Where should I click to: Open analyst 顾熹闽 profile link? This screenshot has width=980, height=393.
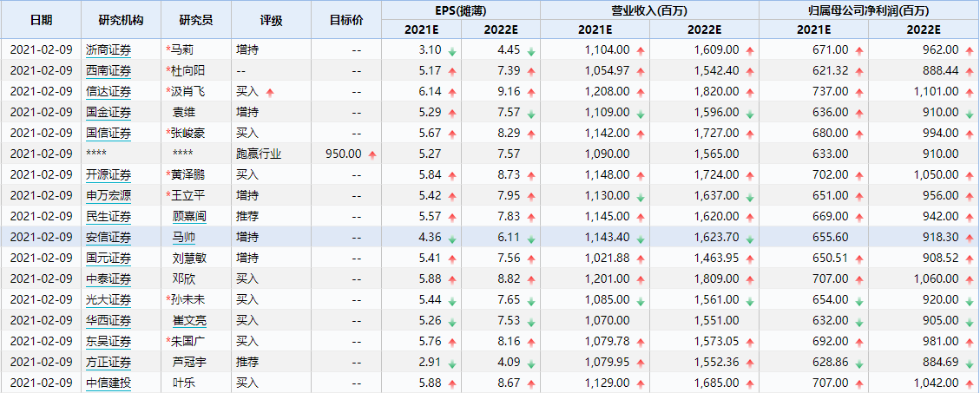pyautogui.click(x=189, y=217)
